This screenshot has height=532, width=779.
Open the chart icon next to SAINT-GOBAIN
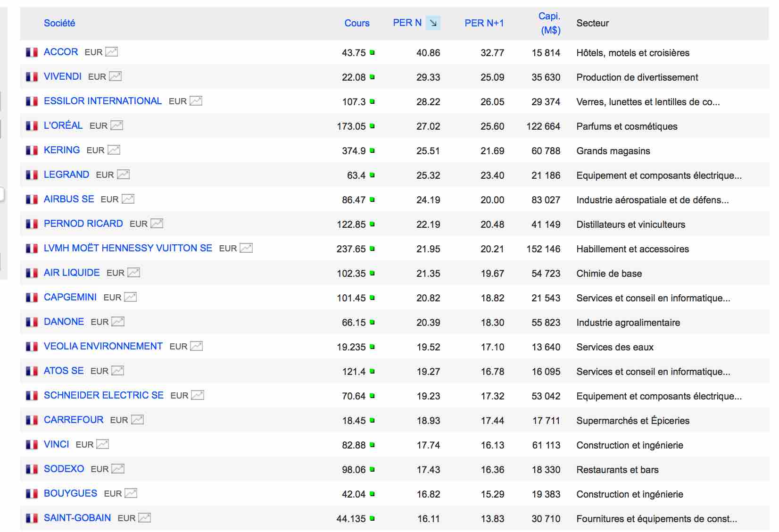145,518
